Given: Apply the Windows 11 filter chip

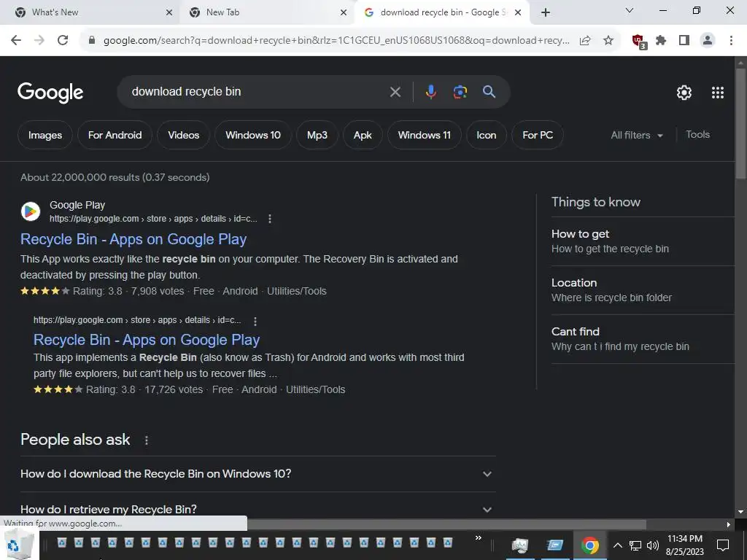Looking at the screenshot, I should click(424, 135).
